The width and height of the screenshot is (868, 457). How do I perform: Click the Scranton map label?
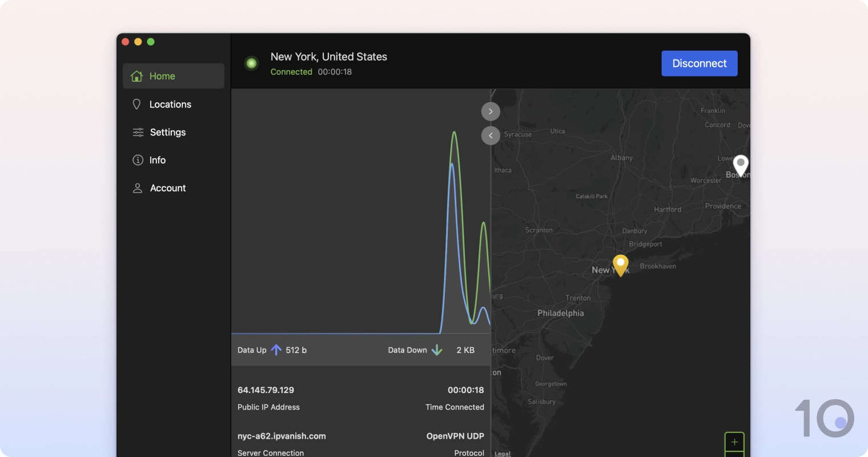539,230
